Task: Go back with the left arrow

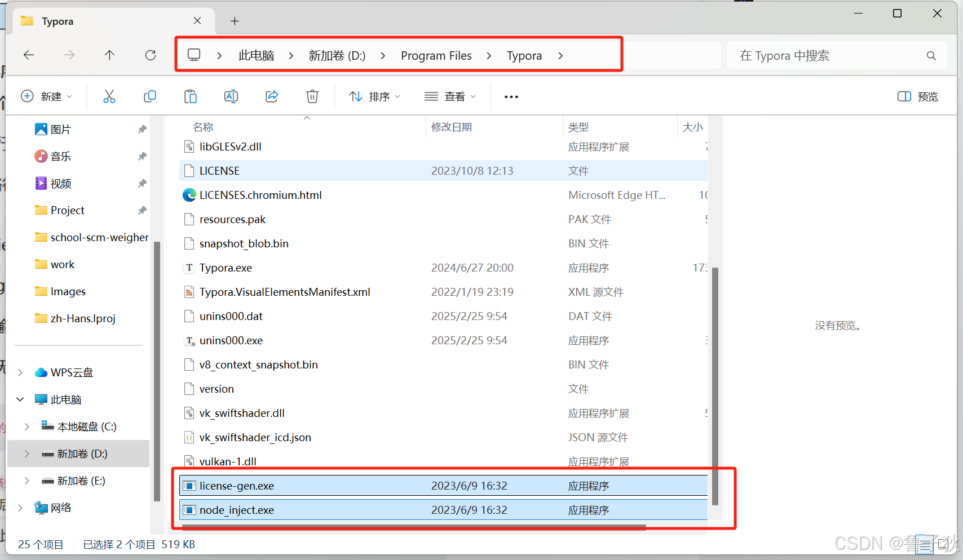Action: point(29,55)
